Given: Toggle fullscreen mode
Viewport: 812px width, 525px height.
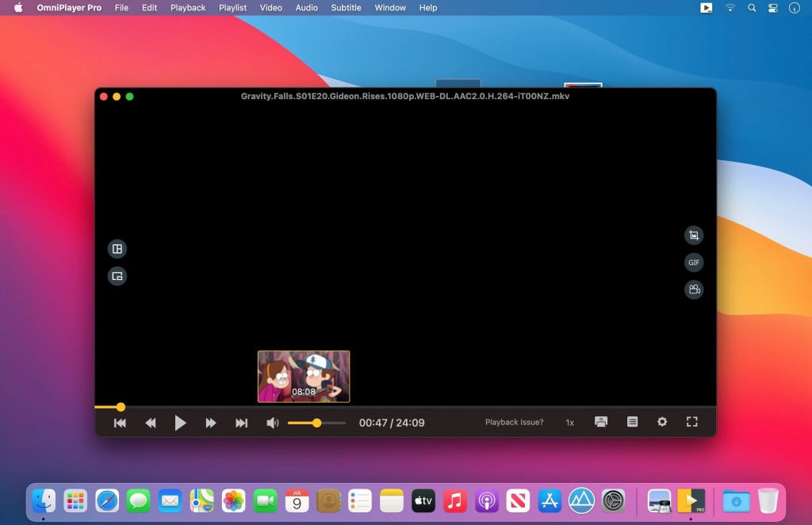Looking at the screenshot, I should pyautogui.click(x=691, y=422).
